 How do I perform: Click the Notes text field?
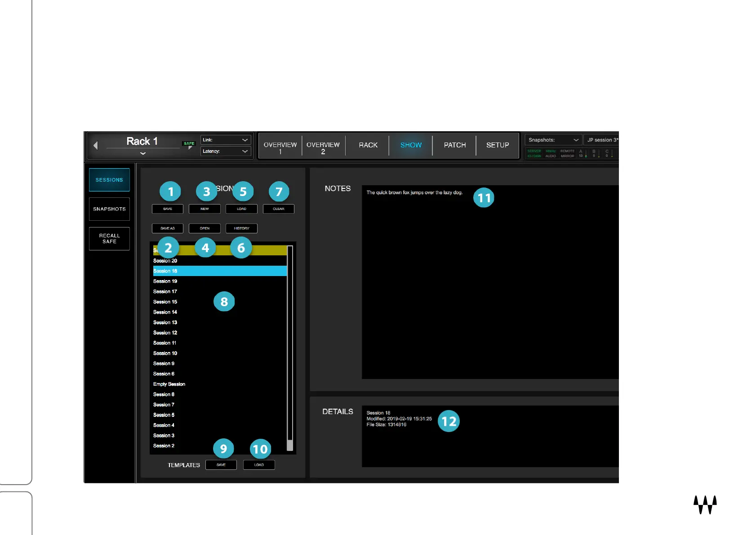[x=490, y=282]
